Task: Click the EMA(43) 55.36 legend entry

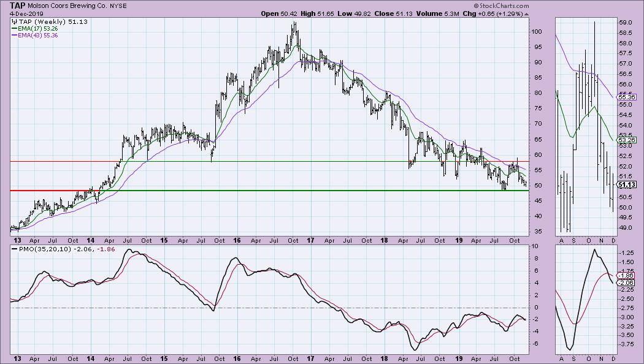Action: pos(34,36)
